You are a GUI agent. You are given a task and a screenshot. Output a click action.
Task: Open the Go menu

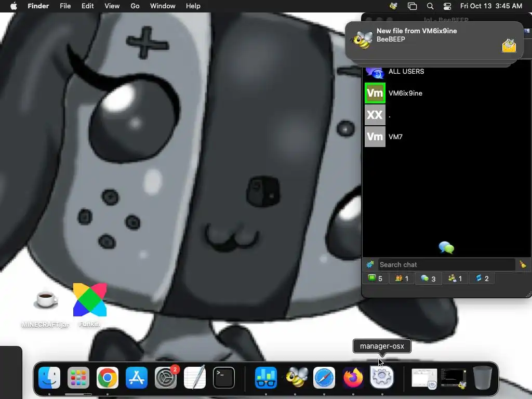(x=135, y=6)
